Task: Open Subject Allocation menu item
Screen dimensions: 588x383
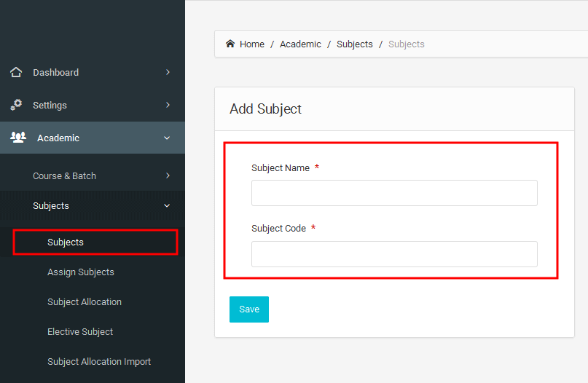Action: tap(85, 302)
